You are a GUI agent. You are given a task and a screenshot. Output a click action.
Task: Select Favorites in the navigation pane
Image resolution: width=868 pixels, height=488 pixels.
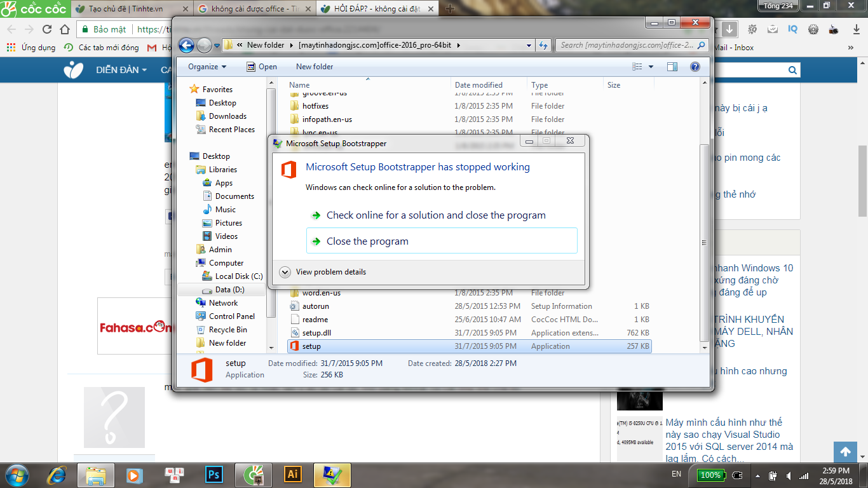click(x=217, y=90)
